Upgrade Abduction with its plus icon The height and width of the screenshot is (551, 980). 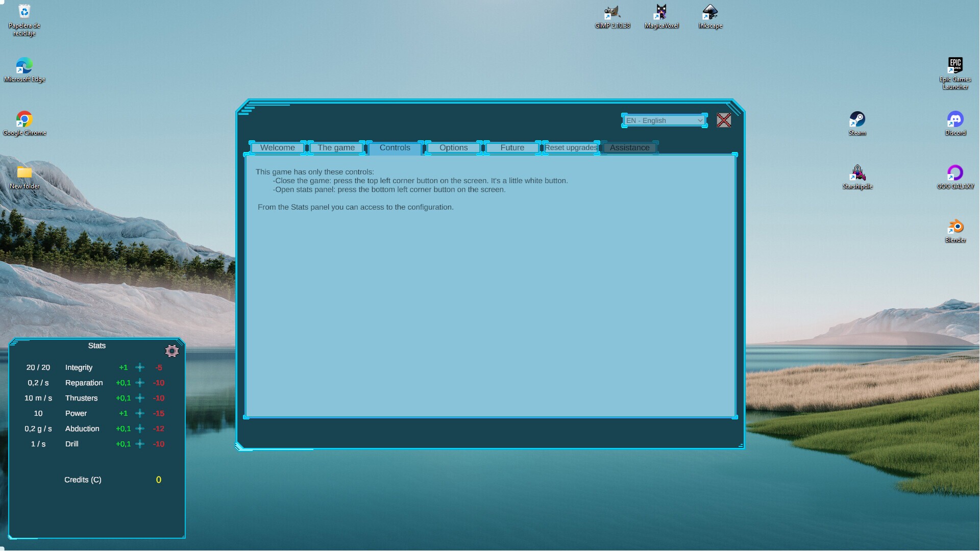(139, 429)
